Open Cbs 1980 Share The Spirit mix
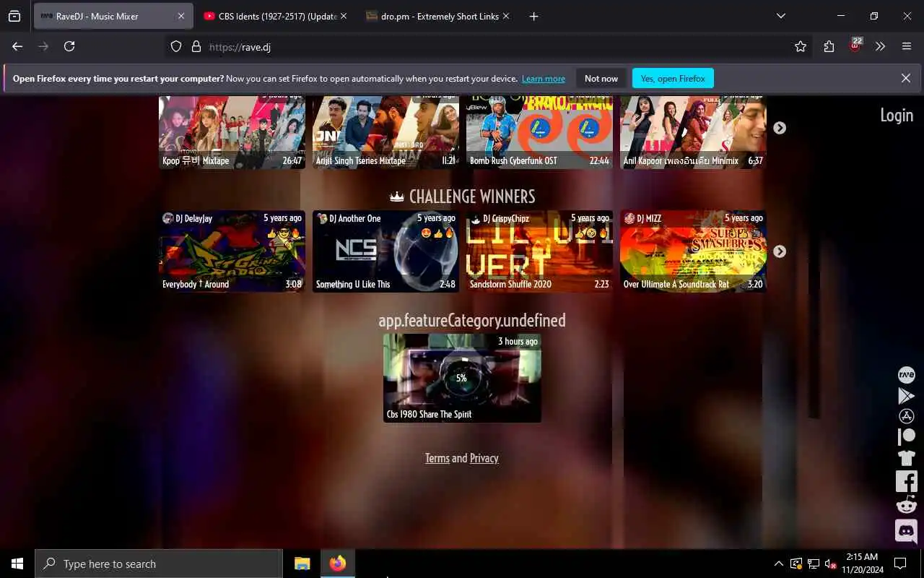 pyautogui.click(x=462, y=378)
